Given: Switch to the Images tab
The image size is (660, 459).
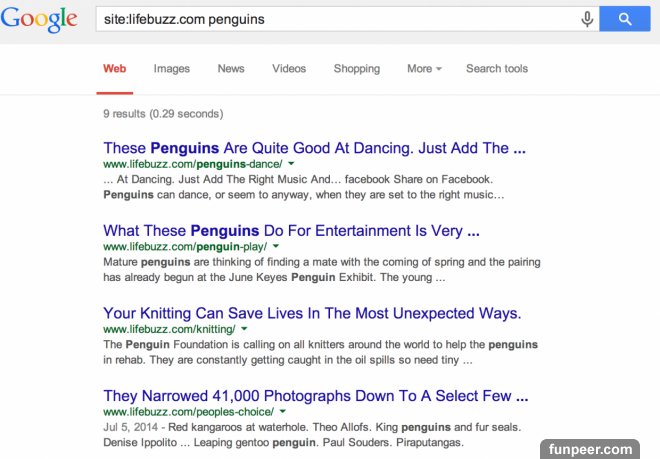Looking at the screenshot, I should [171, 69].
